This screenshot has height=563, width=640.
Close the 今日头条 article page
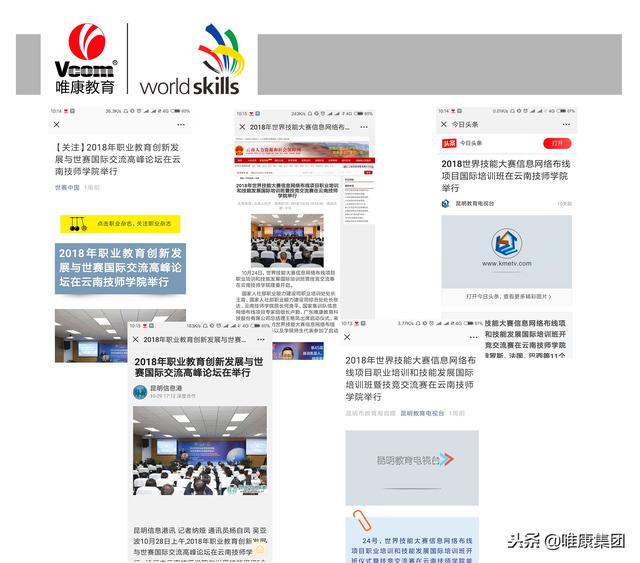point(446,124)
